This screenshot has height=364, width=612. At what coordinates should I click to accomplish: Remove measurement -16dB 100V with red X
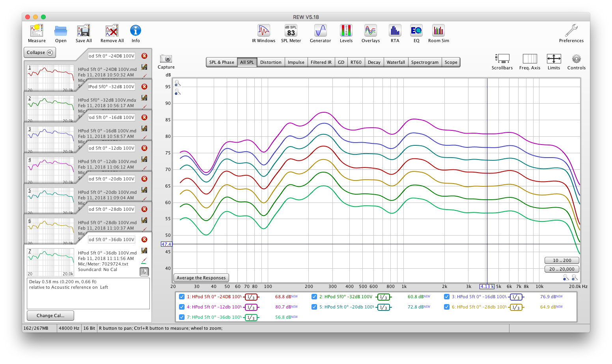[x=144, y=117]
